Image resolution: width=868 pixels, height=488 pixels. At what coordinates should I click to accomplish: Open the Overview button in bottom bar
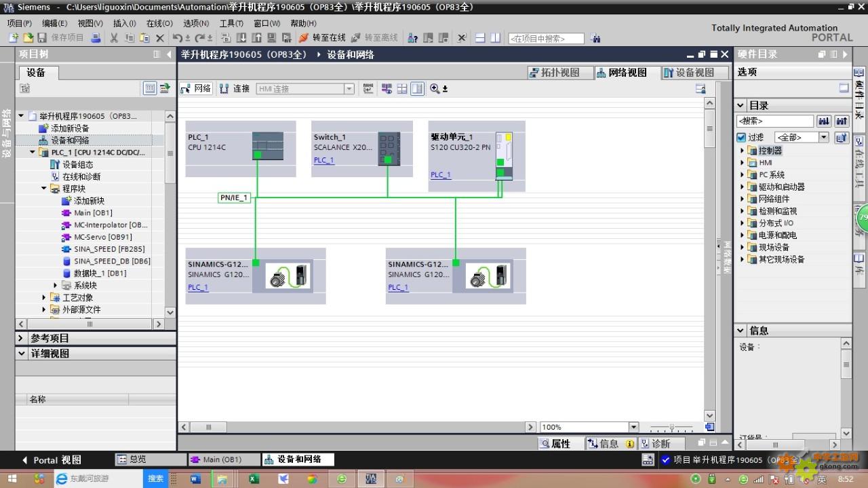pos(150,459)
